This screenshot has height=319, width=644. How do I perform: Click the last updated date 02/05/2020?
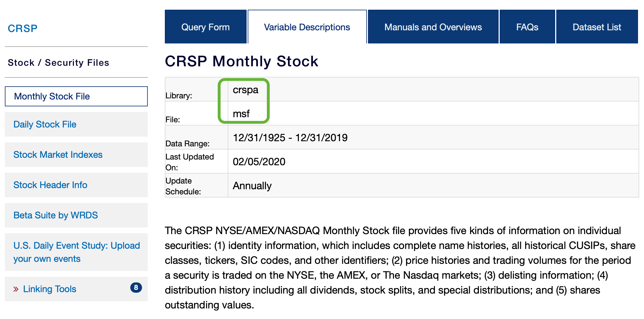tap(259, 162)
